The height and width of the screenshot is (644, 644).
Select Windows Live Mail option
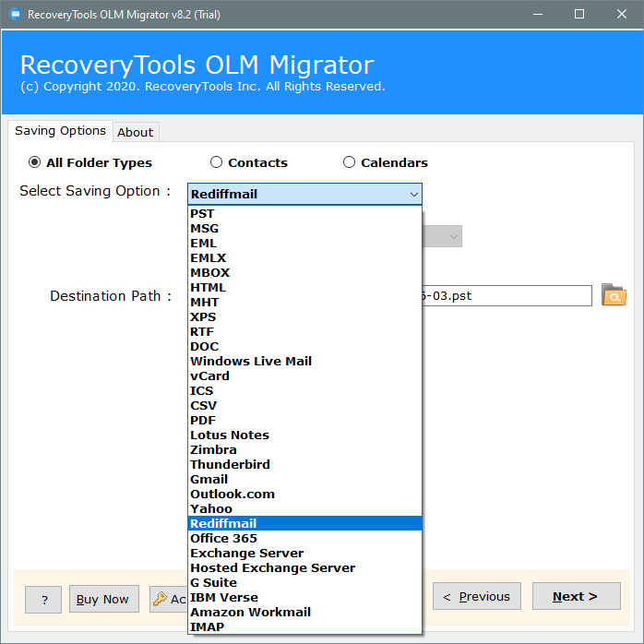(x=304, y=362)
